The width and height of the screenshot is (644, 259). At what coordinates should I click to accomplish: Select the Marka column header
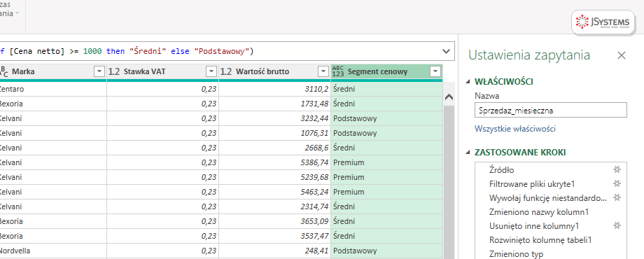pos(23,71)
